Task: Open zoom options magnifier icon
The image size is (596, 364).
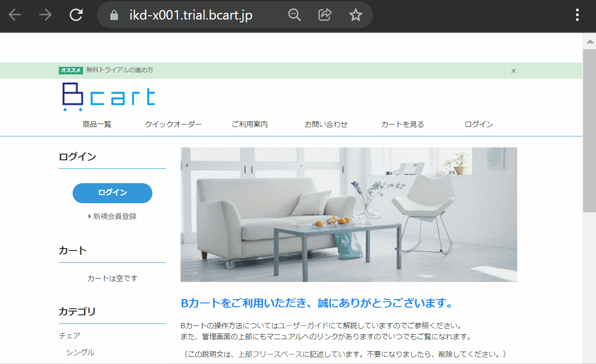Action: coord(295,15)
